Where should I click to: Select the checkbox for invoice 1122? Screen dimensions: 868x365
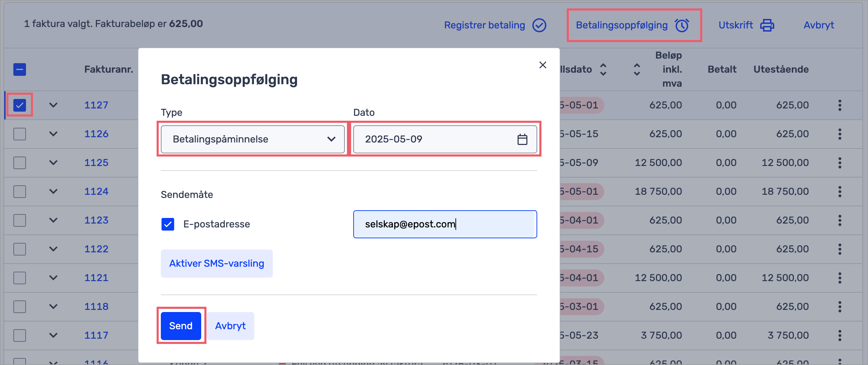(20, 249)
